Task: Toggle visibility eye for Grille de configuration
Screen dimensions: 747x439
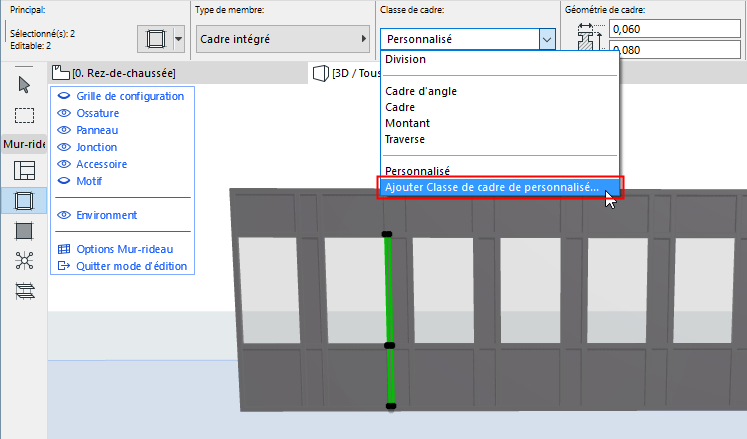Action: tap(64, 96)
